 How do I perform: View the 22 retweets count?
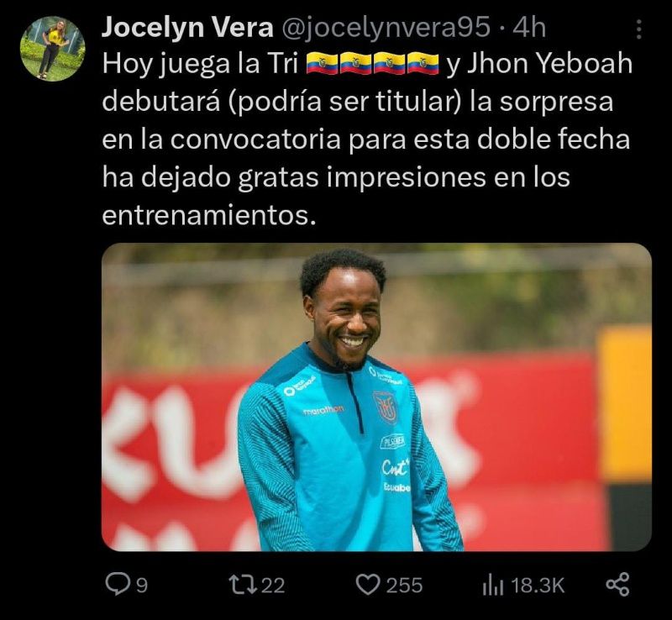tap(273, 586)
